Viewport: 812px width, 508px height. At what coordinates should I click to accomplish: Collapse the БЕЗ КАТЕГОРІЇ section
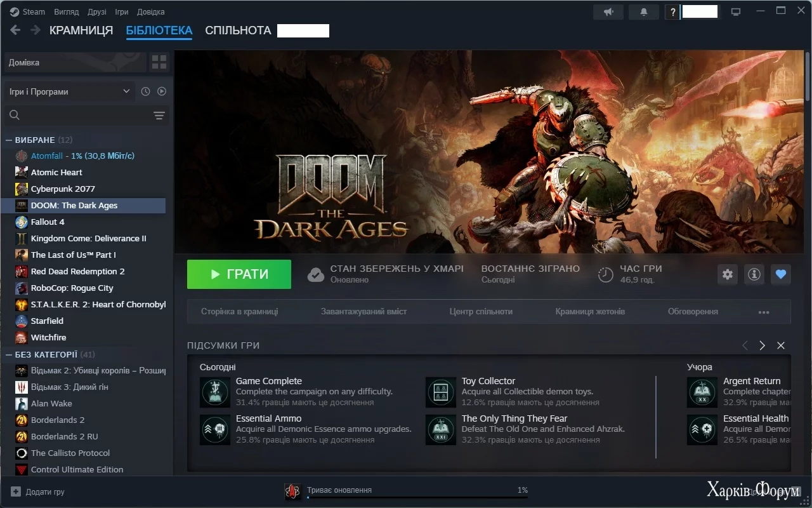pos(9,354)
